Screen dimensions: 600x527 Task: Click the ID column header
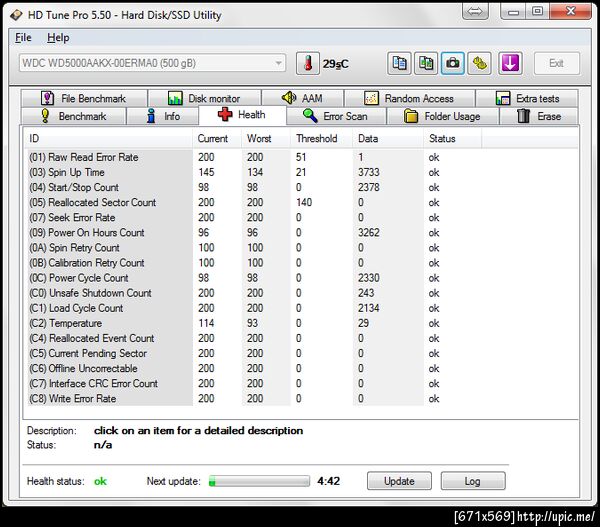pos(108,139)
